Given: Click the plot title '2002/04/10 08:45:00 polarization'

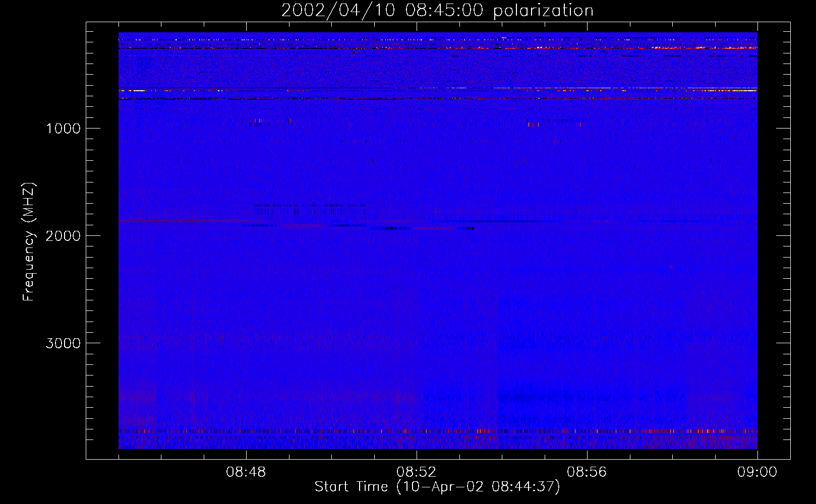Looking at the screenshot, I should (x=437, y=11).
